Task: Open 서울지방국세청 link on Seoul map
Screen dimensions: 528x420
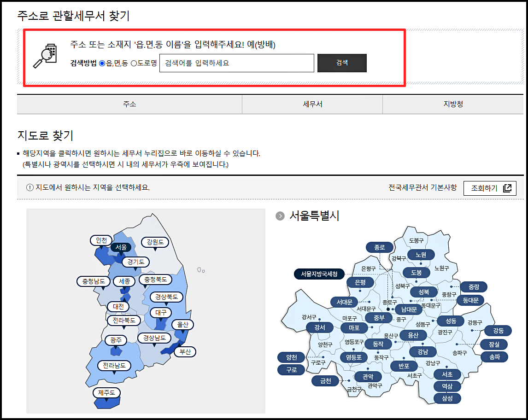Action: point(319,274)
